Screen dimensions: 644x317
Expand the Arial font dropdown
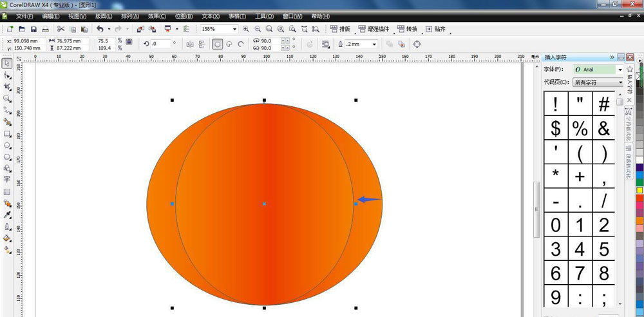tap(620, 70)
